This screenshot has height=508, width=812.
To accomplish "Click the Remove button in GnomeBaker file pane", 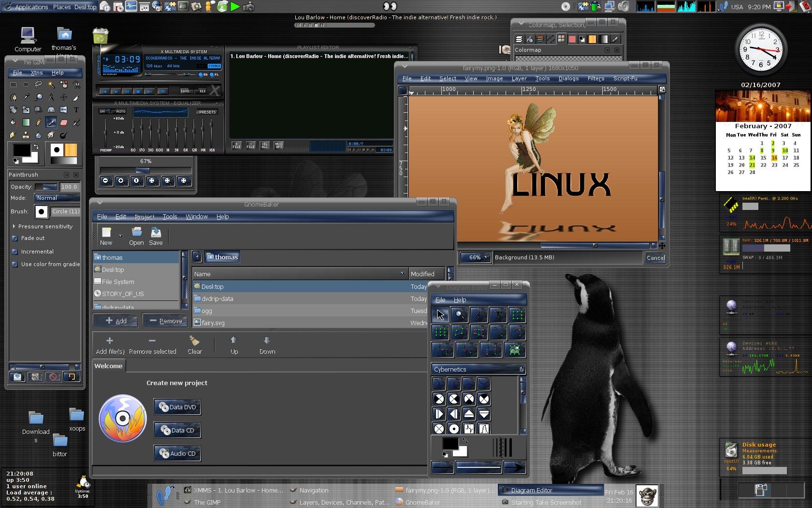I will [x=165, y=321].
